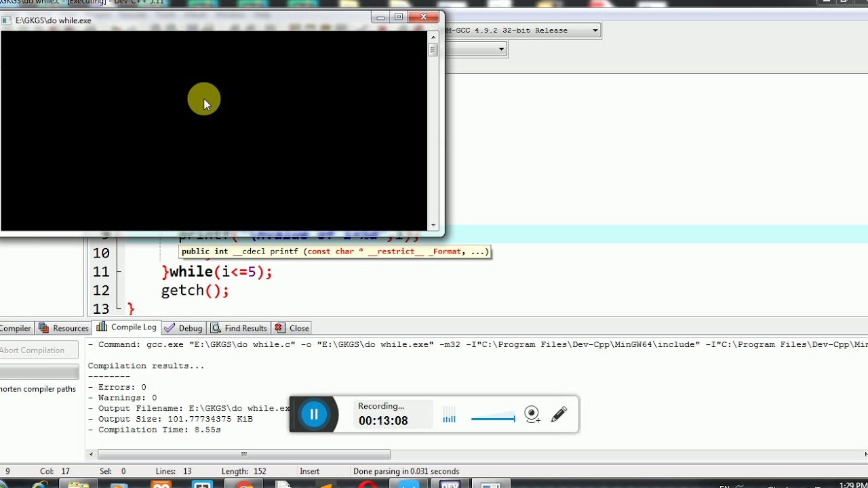Viewport: 868px width, 488px height.
Task: Click the 'Compilation results...' log line
Action: (x=146, y=366)
